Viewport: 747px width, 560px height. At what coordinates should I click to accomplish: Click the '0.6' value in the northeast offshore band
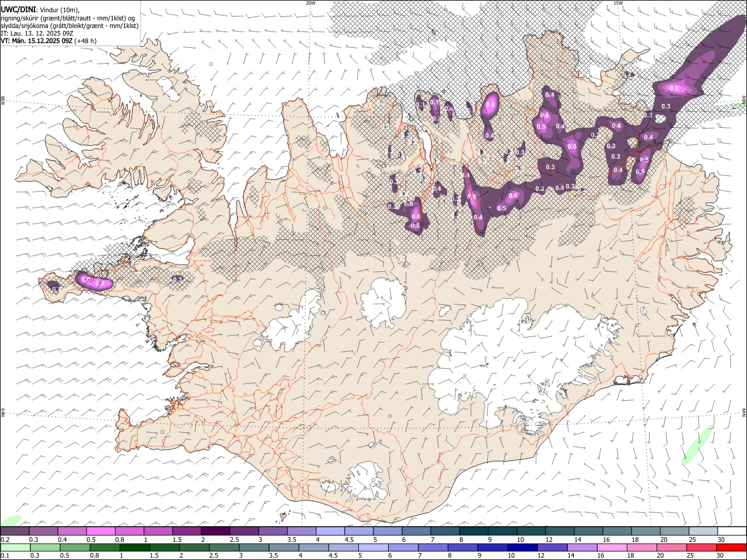pos(674,88)
